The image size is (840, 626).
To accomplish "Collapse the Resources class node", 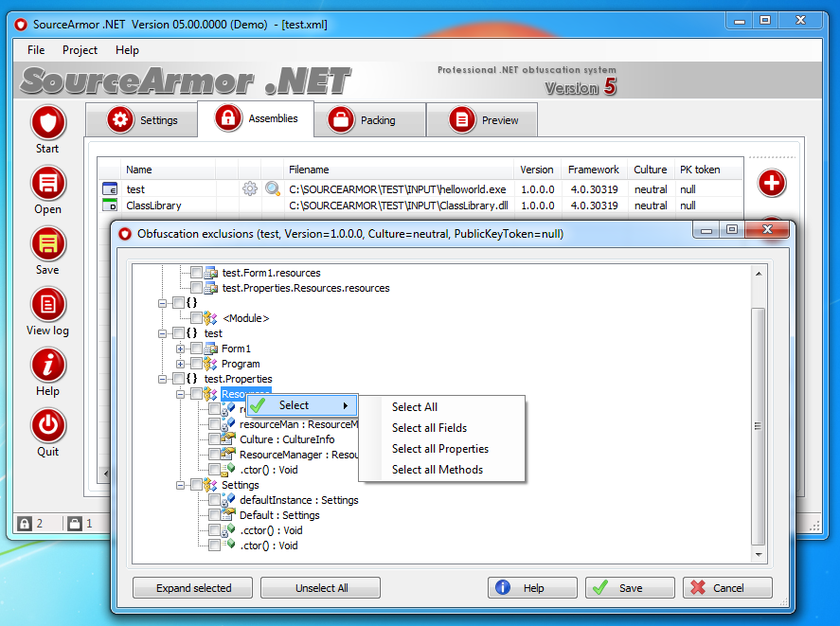I will 181,394.
